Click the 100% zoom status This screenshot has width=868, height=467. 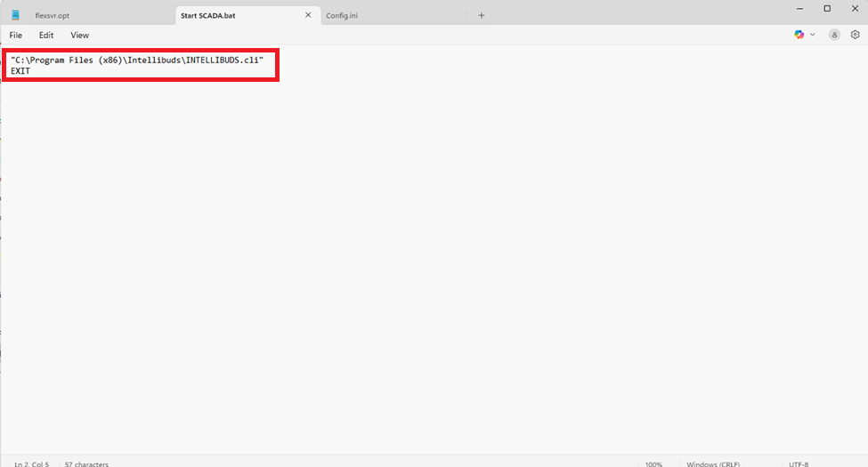click(653, 463)
